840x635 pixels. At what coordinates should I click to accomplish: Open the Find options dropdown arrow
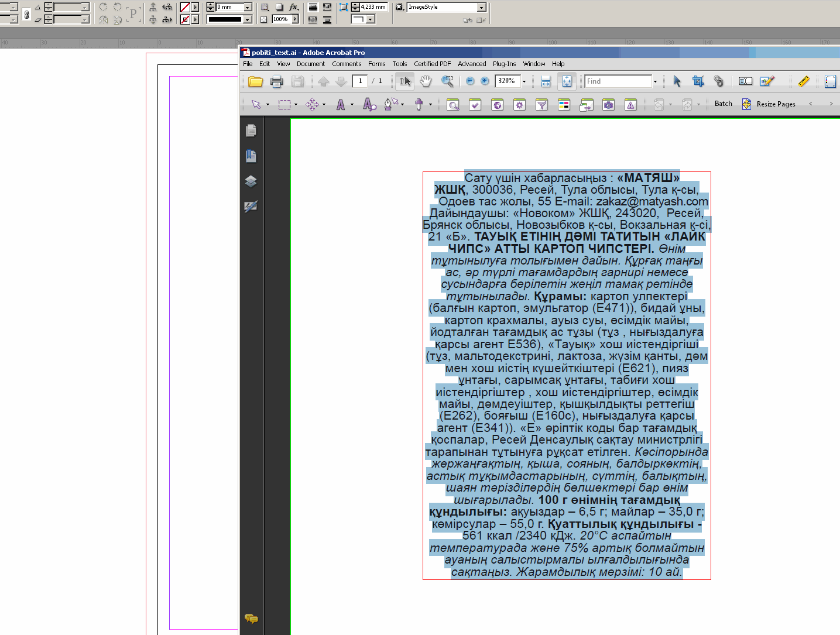655,81
